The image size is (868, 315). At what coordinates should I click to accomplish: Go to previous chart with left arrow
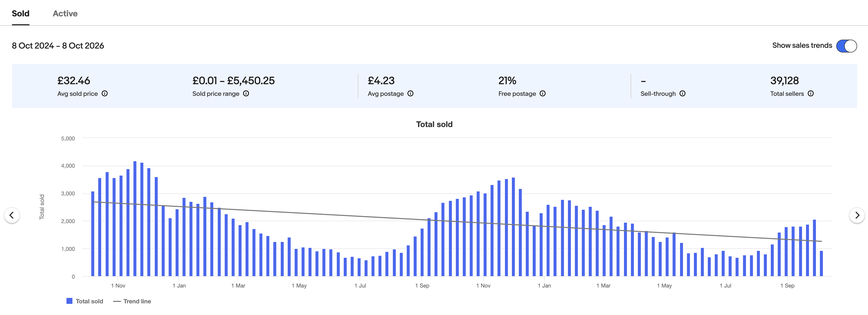pyautogui.click(x=12, y=215)
